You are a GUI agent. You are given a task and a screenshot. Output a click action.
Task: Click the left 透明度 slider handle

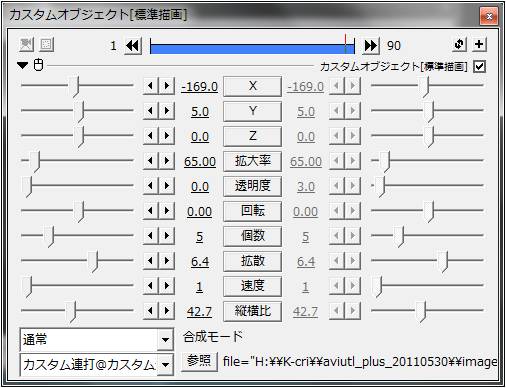27,187
